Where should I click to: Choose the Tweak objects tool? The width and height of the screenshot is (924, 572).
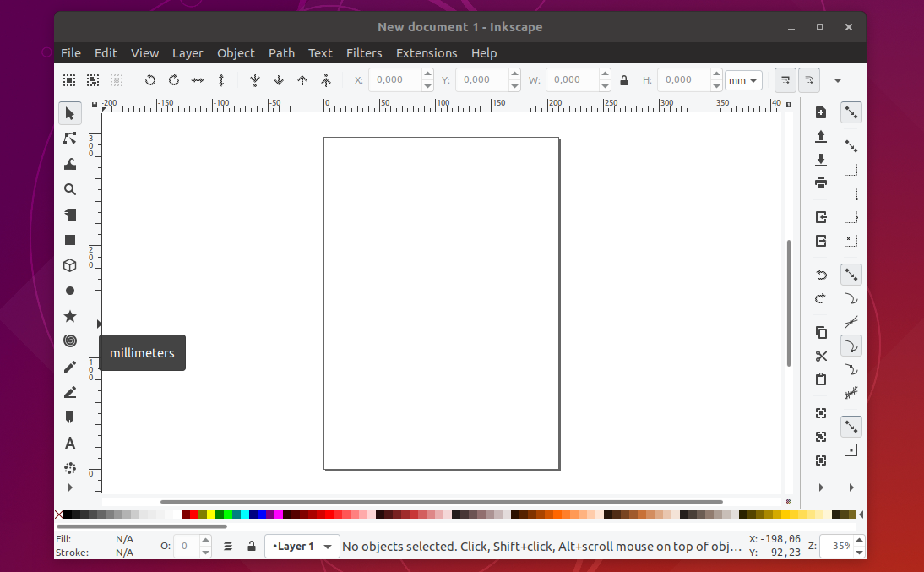pyautogui.click(x=70, y=164)
